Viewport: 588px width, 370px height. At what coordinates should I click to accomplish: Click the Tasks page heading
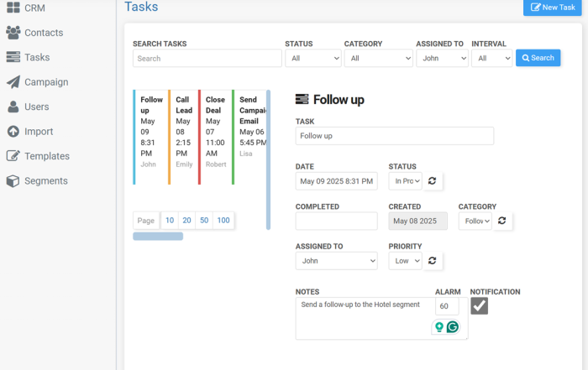(141, 7)
